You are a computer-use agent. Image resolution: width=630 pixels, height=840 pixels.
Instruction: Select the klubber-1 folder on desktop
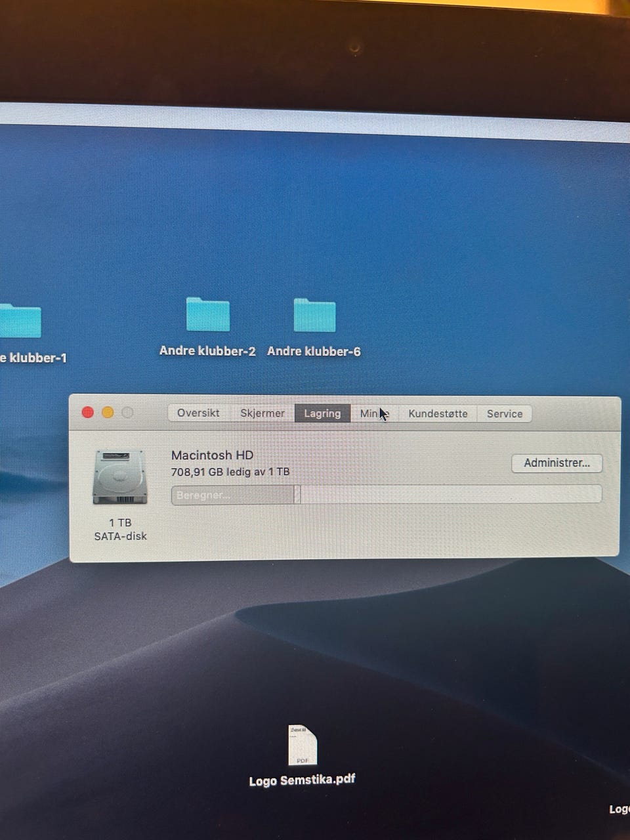pos(20,321)
